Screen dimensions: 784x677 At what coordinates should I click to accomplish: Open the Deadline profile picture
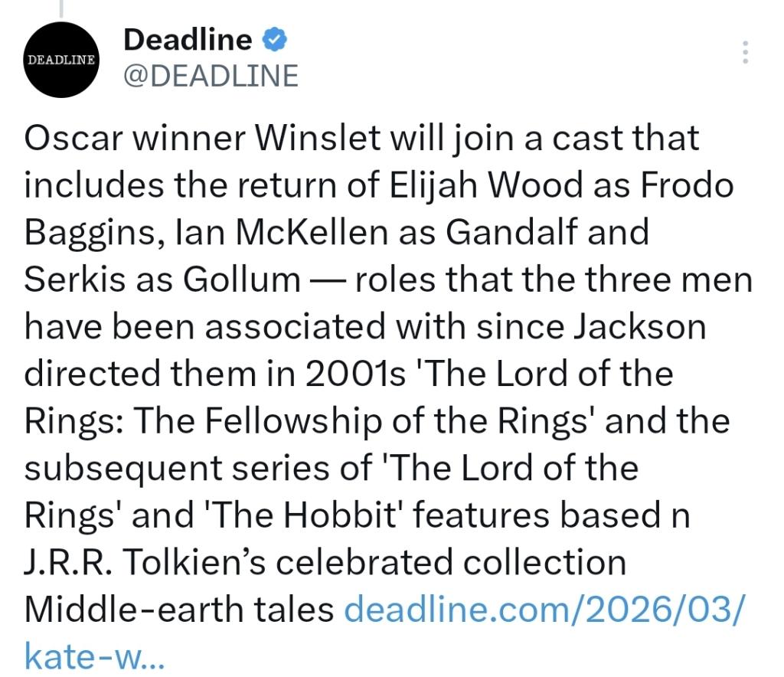[x=60, y=60]
